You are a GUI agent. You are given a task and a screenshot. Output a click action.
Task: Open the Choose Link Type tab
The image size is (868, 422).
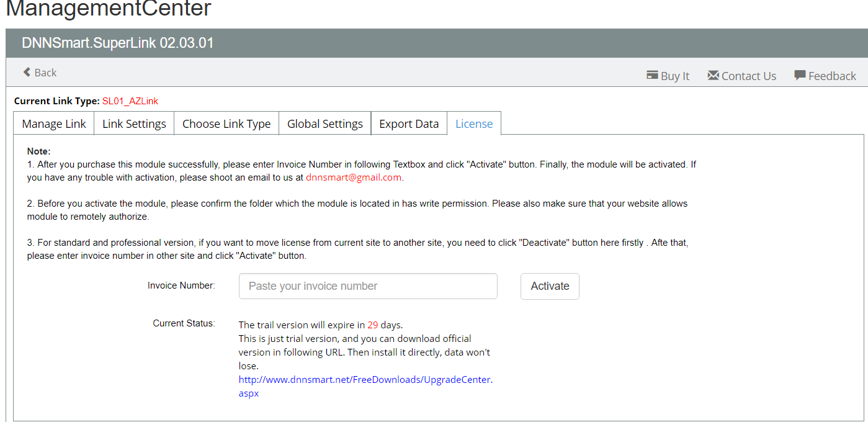click(226, 123)
